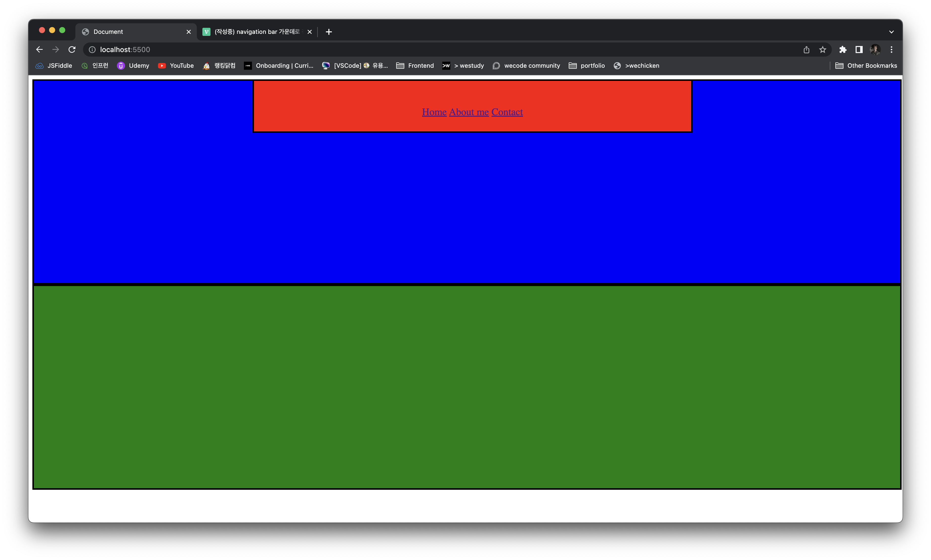The width and height of the screenshot is (931, 560).
Task: Bookmark this page with star icon
Action: coord(823,50)
